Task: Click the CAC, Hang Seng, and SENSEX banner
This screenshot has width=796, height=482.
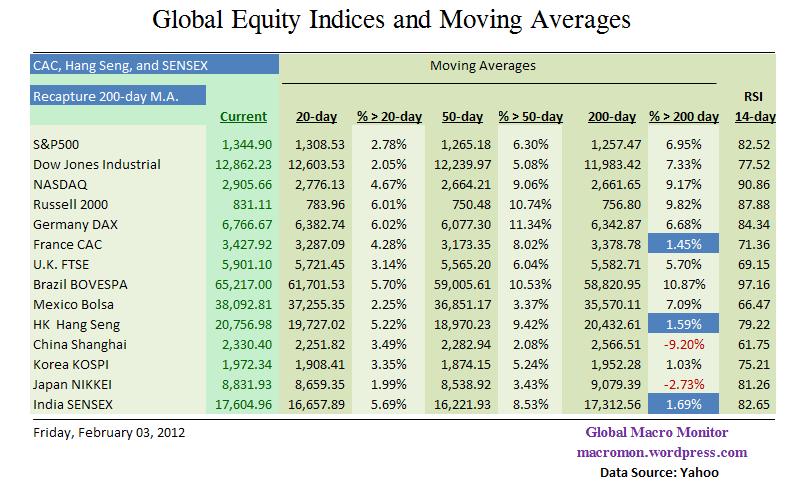Action: click(140, 66)
